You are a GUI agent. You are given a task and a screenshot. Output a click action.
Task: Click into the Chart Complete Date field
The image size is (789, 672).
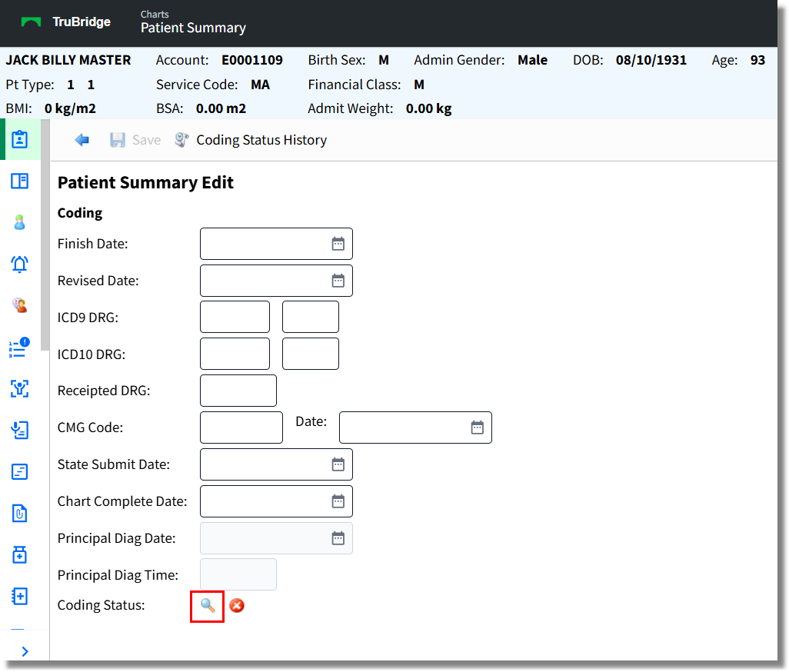(x=276, y=501)
